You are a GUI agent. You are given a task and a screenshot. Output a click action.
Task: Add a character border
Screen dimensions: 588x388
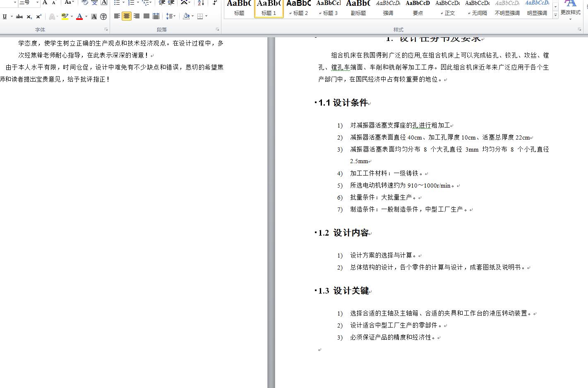coord(104,2)
